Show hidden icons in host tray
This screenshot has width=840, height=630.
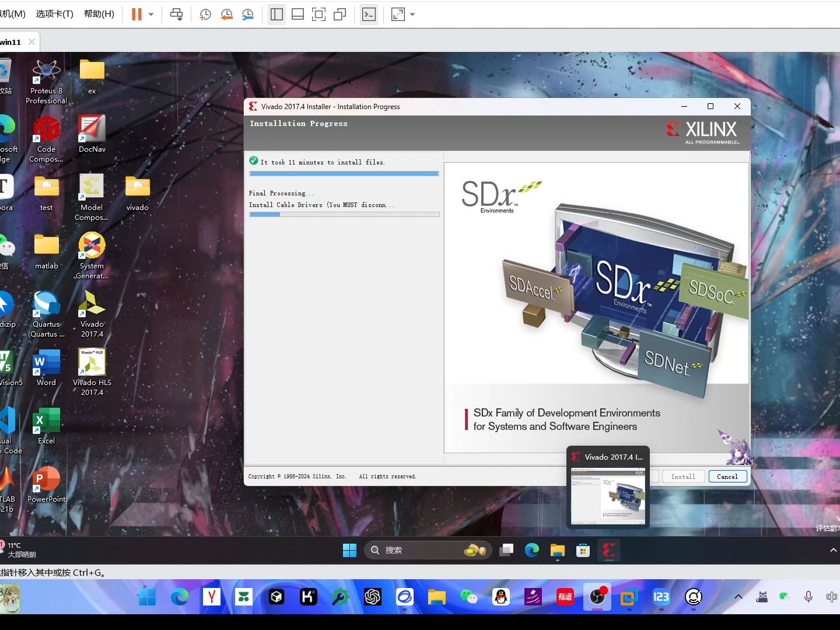(x=738, y=597)
